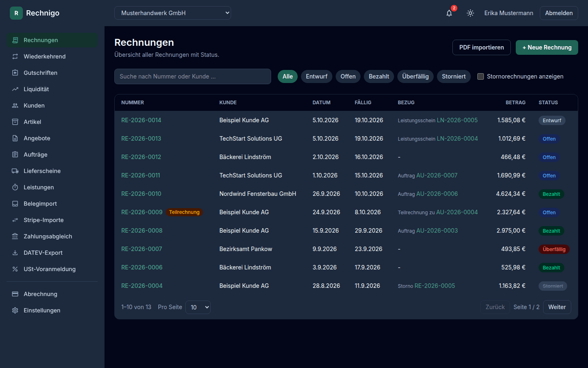This screenshot has width=588, height=368.
Task: Click the Aufträge clipboard icon
Action: point(15,155)
